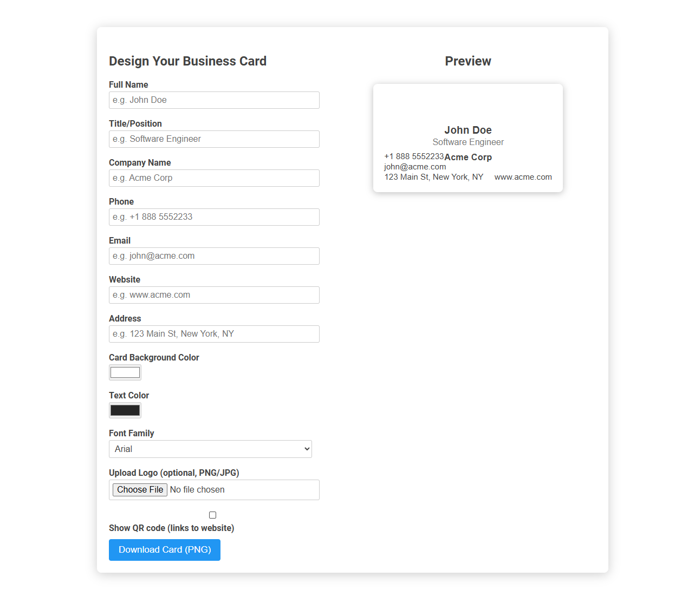688x616 pixels.
Task: Click the Full Name input field
Action: (213, 100)
